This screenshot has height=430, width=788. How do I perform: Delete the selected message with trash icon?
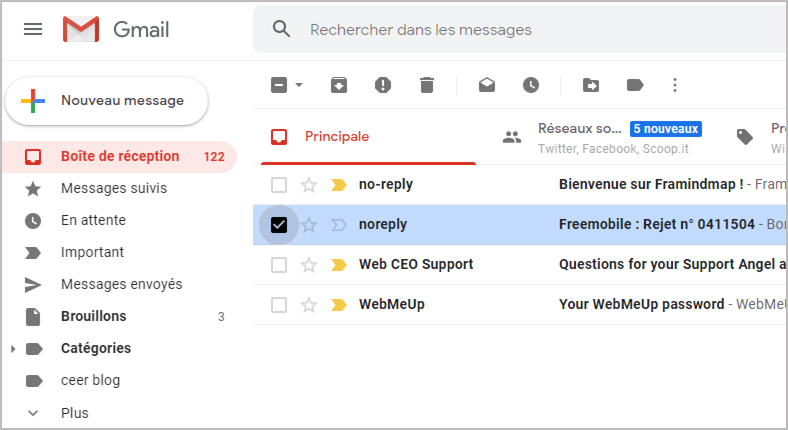click(427, 85)
